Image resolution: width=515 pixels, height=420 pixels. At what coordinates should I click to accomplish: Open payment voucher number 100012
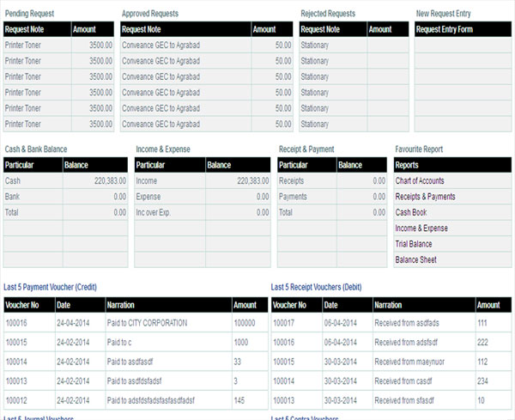(17, 400)
